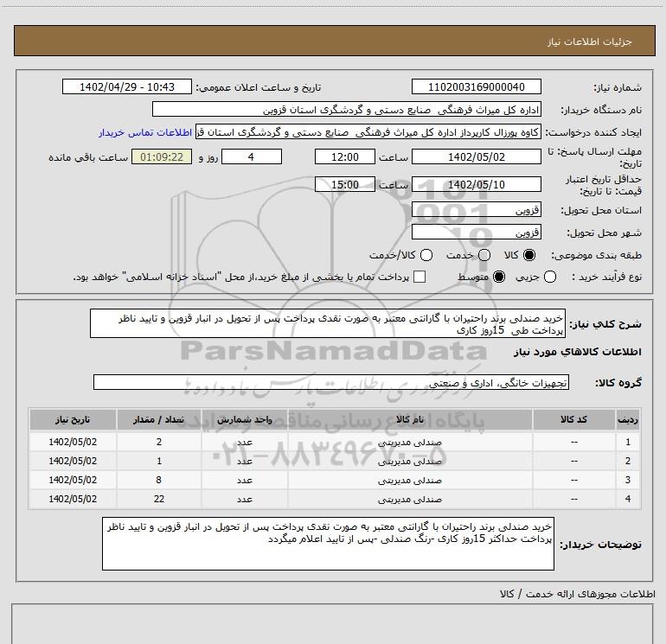Tick the اسناد خزانه اسلامی payment checkbox
Viewport: 666px width, 644px height.
pos(419,277)
